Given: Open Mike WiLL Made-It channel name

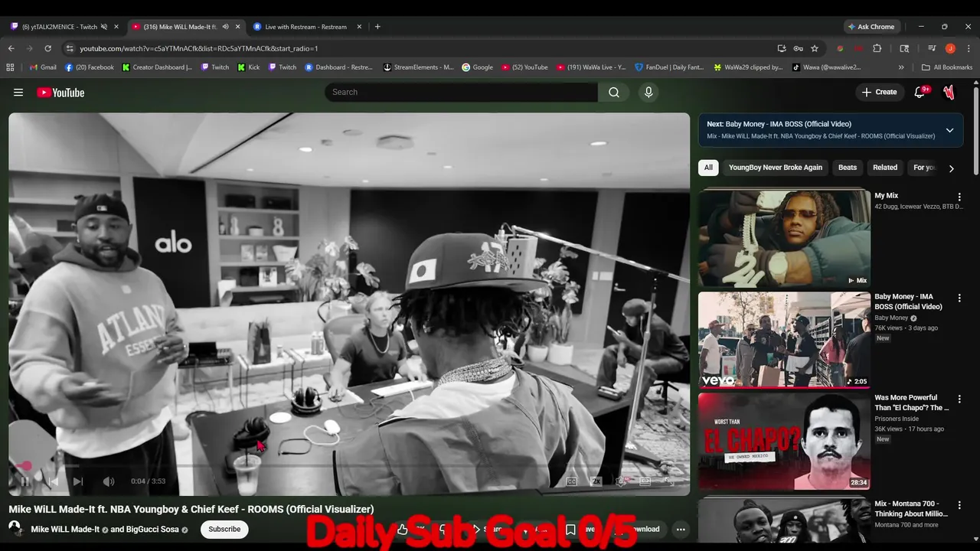Looking at the screenshot, I should (65, 529).
